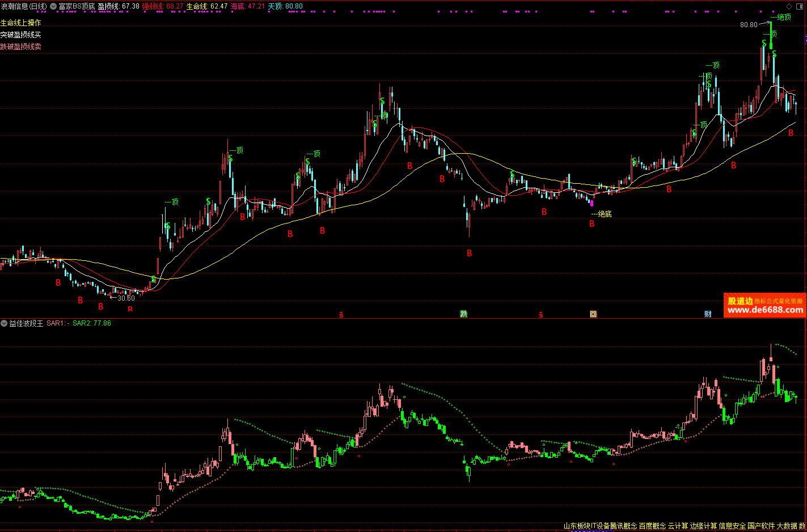Click the 国产软件 sector link
The image size is (807, 532).
(761, 526)
